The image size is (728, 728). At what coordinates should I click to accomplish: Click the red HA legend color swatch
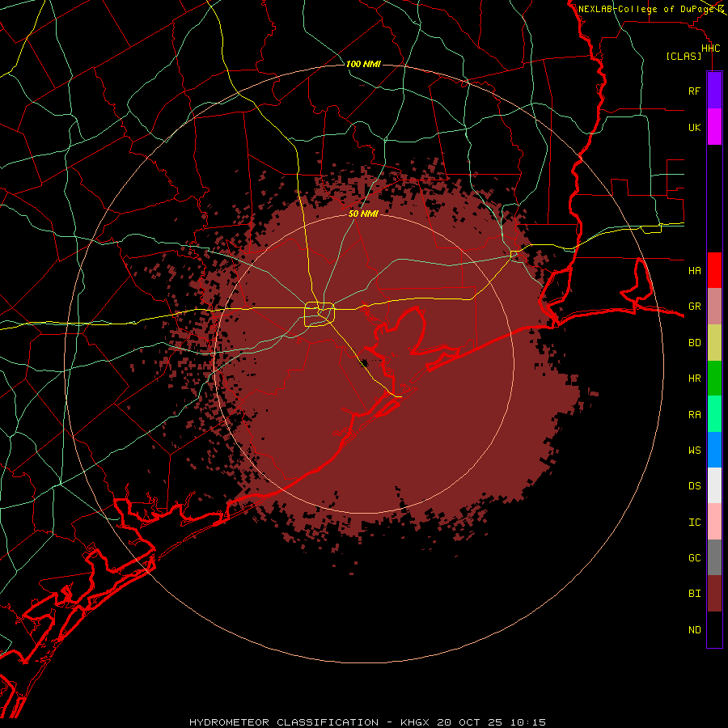click(714, 270)
